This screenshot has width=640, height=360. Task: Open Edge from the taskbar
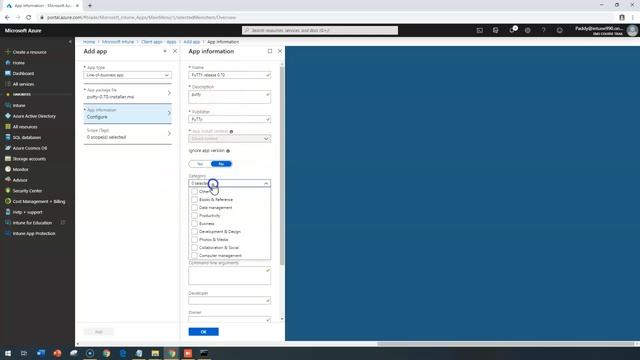(122, 353)
